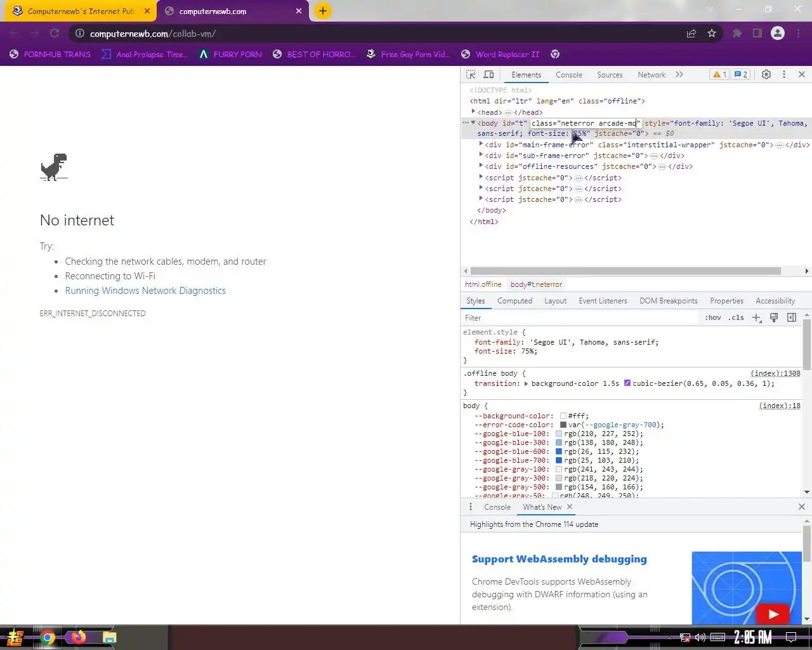812x650 pixels.
Task: Close the What's New drawer tab
Action: 570,507
